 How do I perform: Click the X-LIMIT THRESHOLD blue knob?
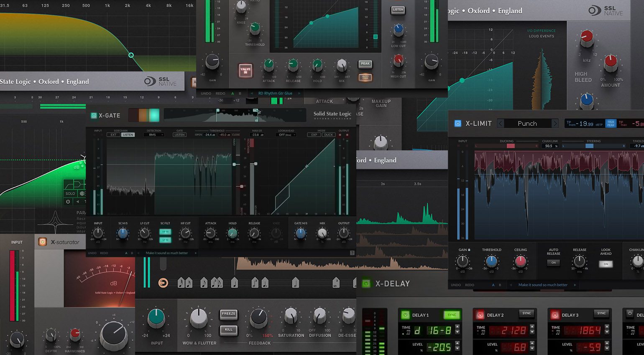(491, 261)
